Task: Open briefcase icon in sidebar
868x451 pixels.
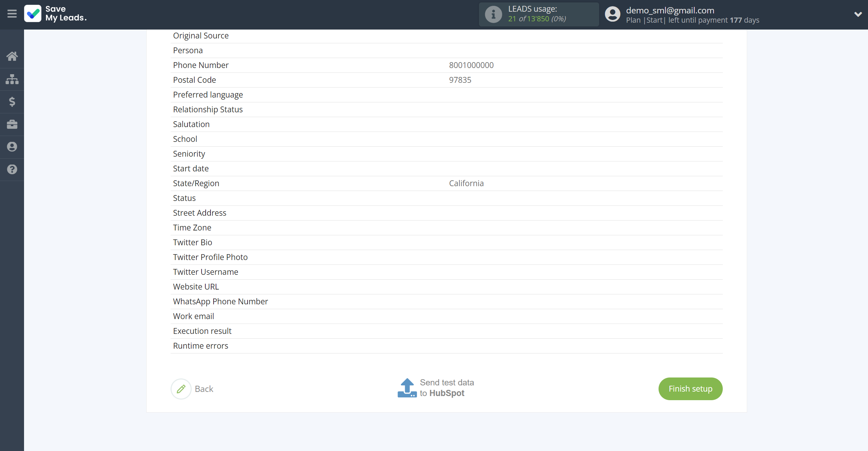Action: (x=12, y=124)
